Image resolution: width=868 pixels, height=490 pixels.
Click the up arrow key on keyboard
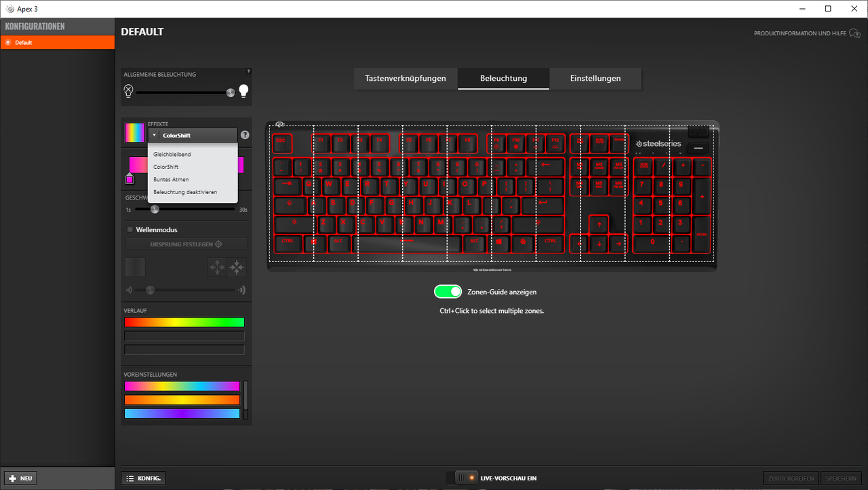pyautogui.click(x=599, y=225)
